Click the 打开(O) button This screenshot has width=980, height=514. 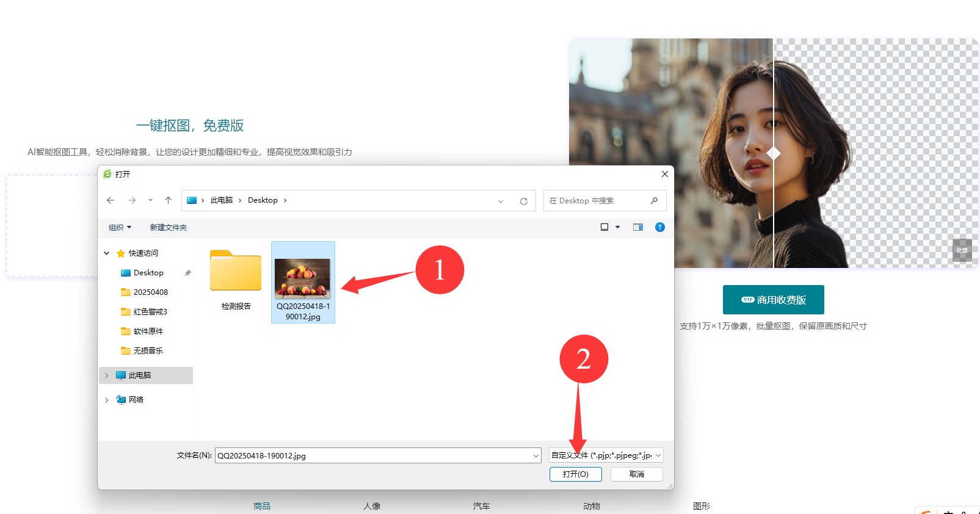point(575,474)
